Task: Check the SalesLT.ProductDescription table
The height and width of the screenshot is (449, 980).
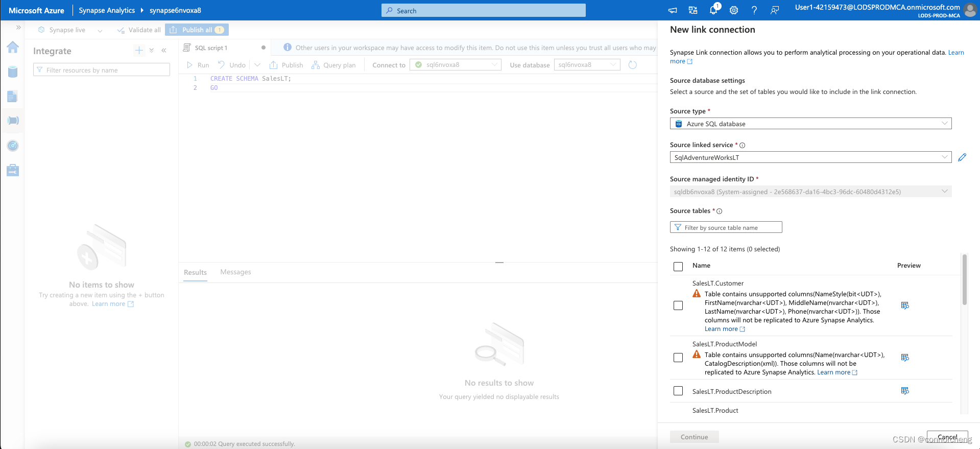Action: tap(678, 391)
